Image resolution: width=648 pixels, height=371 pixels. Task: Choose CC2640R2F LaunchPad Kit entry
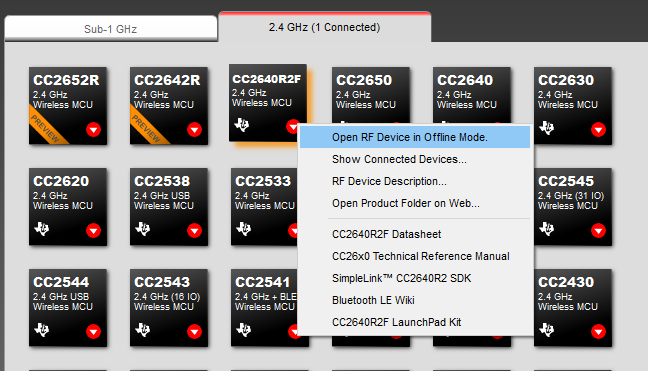point(415,322)
